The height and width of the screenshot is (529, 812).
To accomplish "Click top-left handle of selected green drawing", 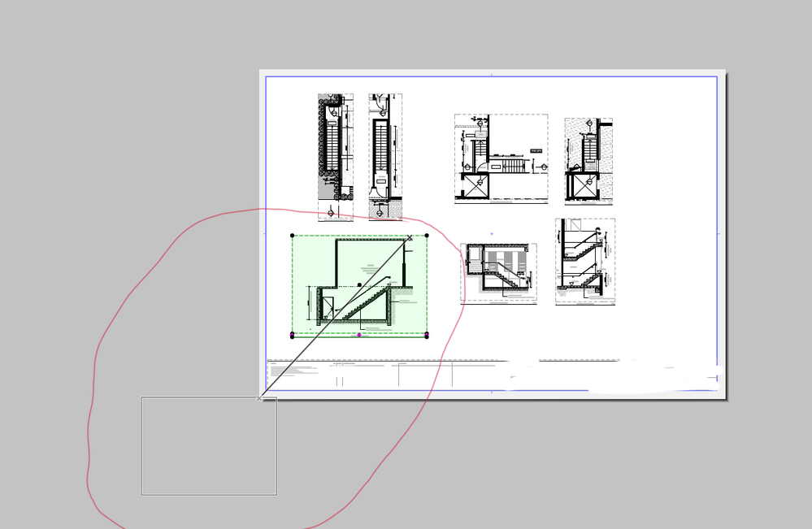I will 292,236.
